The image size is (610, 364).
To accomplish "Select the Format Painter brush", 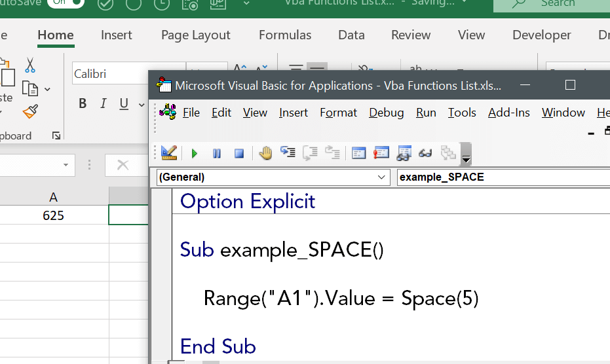I will tap(30, 111).
